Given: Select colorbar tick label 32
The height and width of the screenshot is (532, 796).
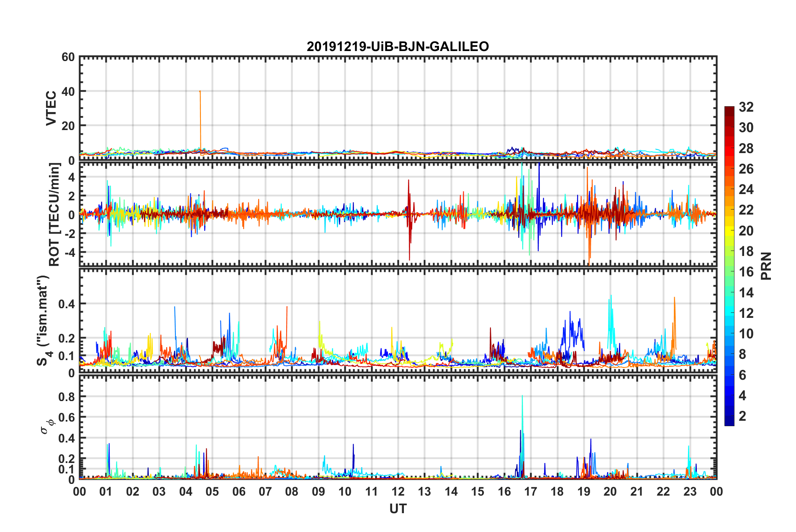Looking at the screenshot, I should pyautogui.click(x=746, y=107).
